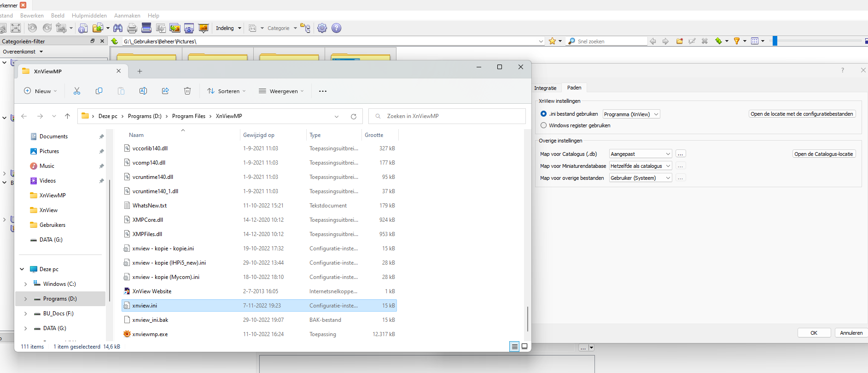The image size is (868, 373).
Task: Open the Hulpmiddelen menu
Action: [x=89, y=16]
